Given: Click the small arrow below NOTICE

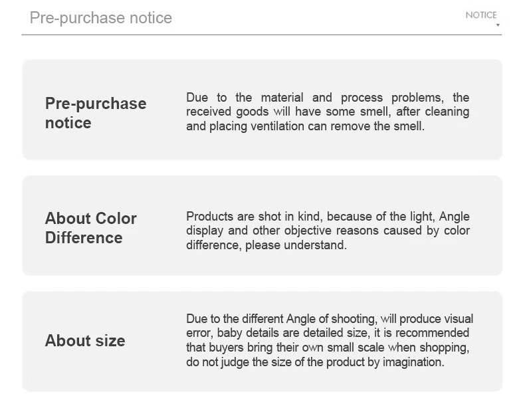Looking at the screenshot, I should pyautogui.click(x=498, y=26).
